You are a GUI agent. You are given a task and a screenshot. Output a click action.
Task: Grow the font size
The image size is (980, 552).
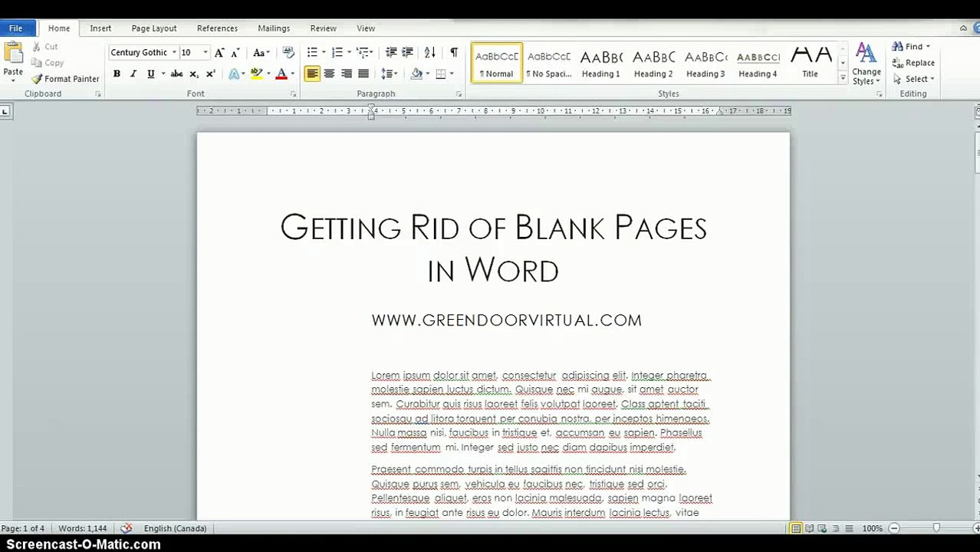coord(219,52)
